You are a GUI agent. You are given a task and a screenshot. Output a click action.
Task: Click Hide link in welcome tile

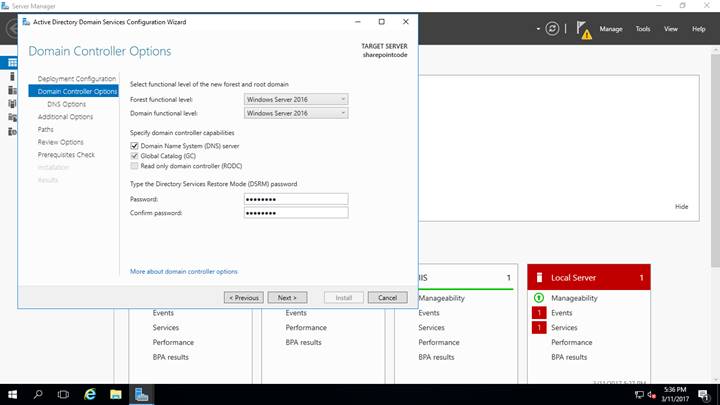(x=681, y=207)
